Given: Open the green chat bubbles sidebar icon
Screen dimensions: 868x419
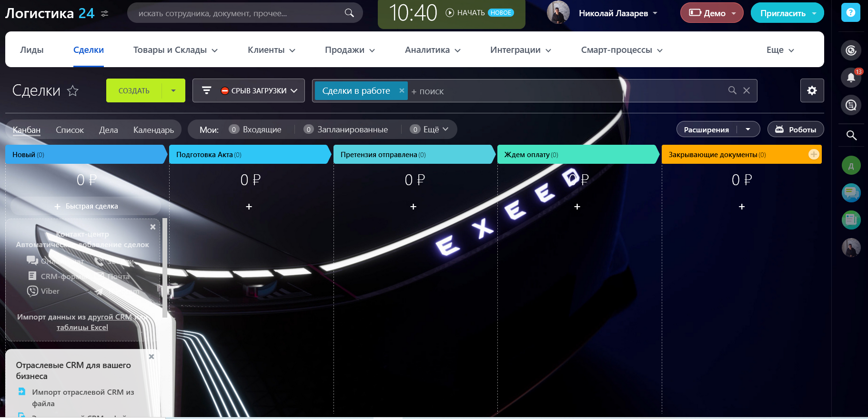Looking at the screenshot, I should point(851,193).
